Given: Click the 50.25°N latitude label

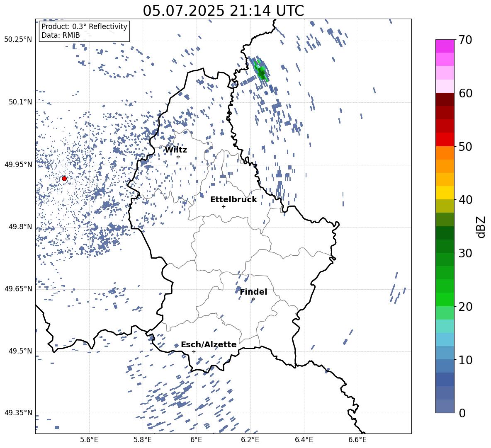Looking at the screenshot, I should click(18, 40).
